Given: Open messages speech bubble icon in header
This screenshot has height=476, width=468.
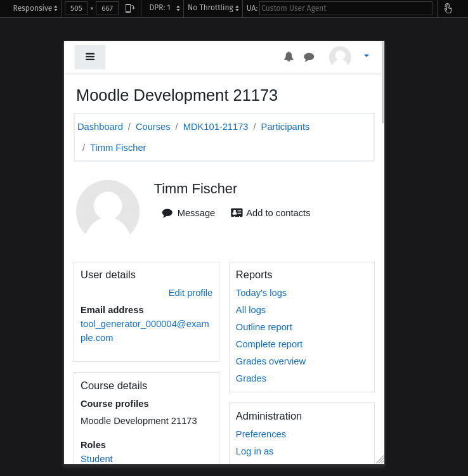Looking at the screenshot, I should [x=309, y=57].
